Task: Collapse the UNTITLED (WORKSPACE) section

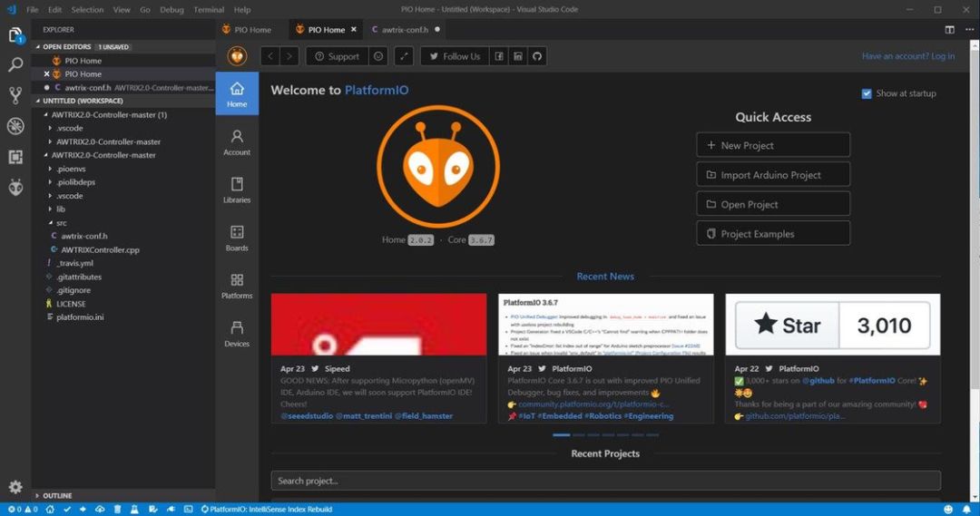Action: (123, 101)
